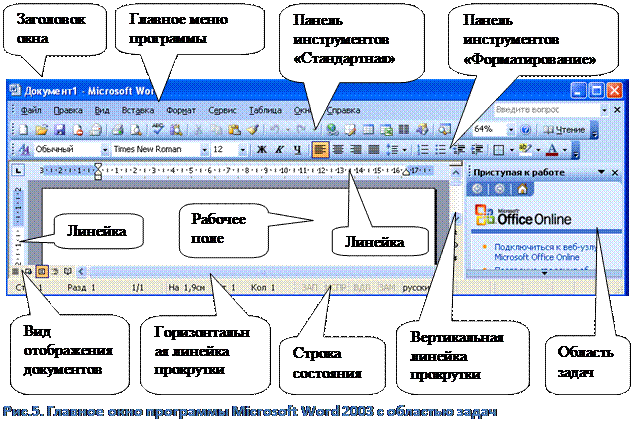This screenshot has width=633, height=434.
Task: Click the bulleted list icon
Action: click(x=440, y=150)
